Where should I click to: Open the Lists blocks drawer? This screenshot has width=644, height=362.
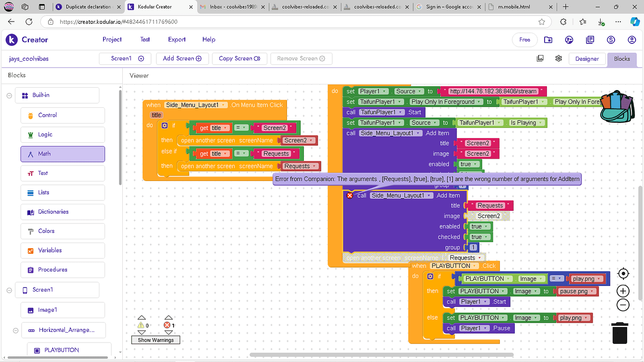point(63,192)
